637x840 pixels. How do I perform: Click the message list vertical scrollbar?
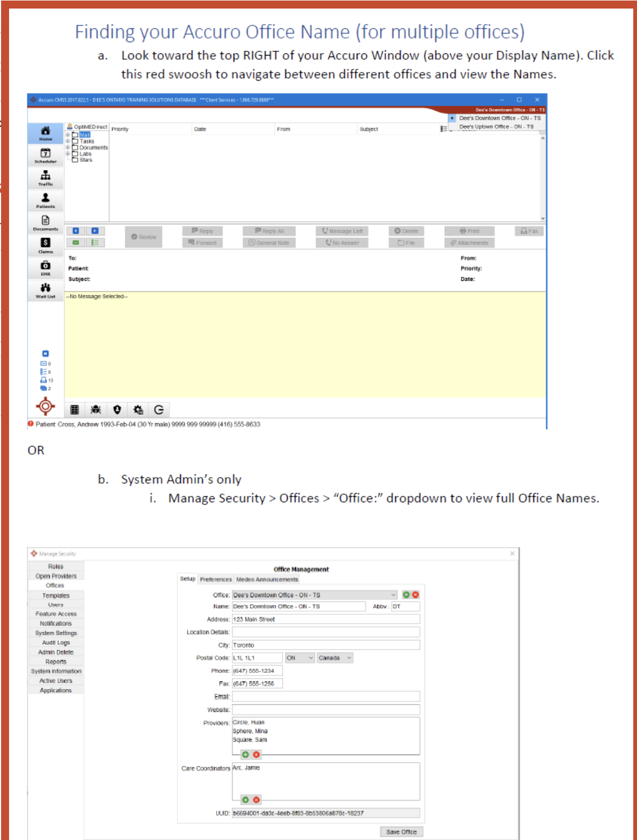coord(543,178)
